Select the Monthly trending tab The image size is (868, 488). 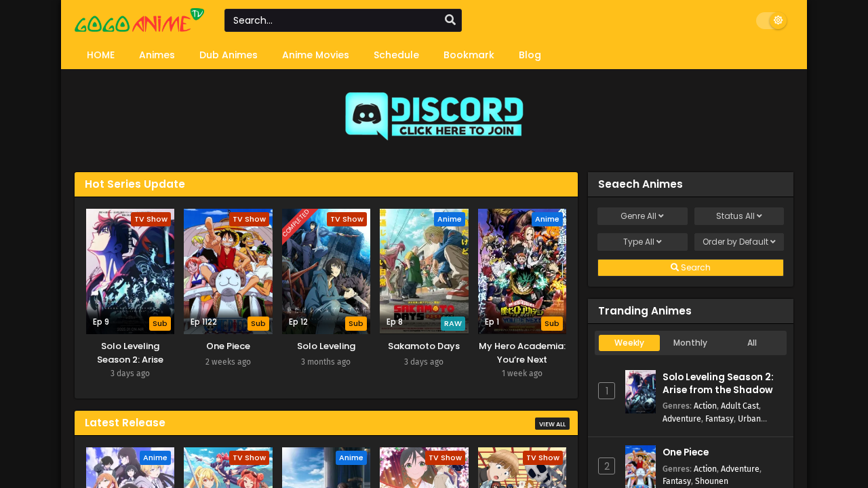coord(690,343)
